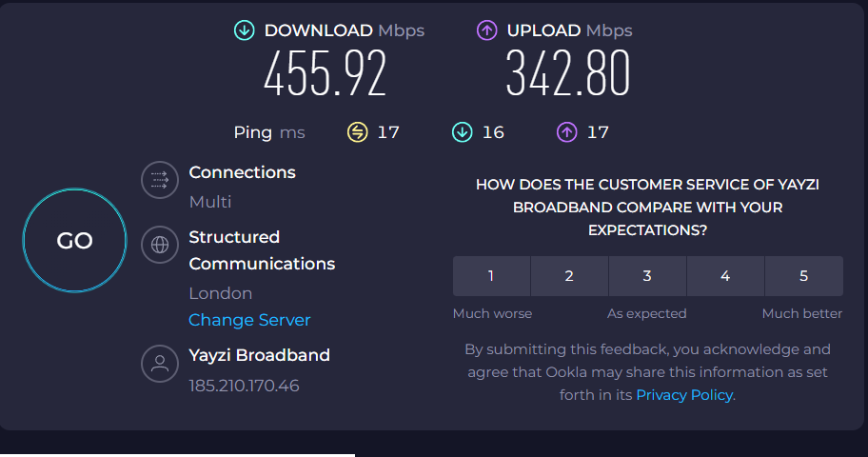
Task: Click the Structured Communications server name
Action: point(262,250)
